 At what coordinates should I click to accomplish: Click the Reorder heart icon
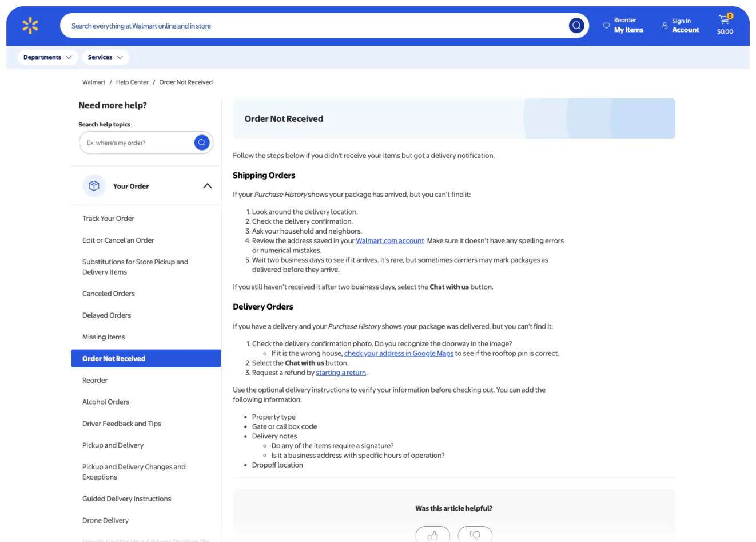(607, 25)
